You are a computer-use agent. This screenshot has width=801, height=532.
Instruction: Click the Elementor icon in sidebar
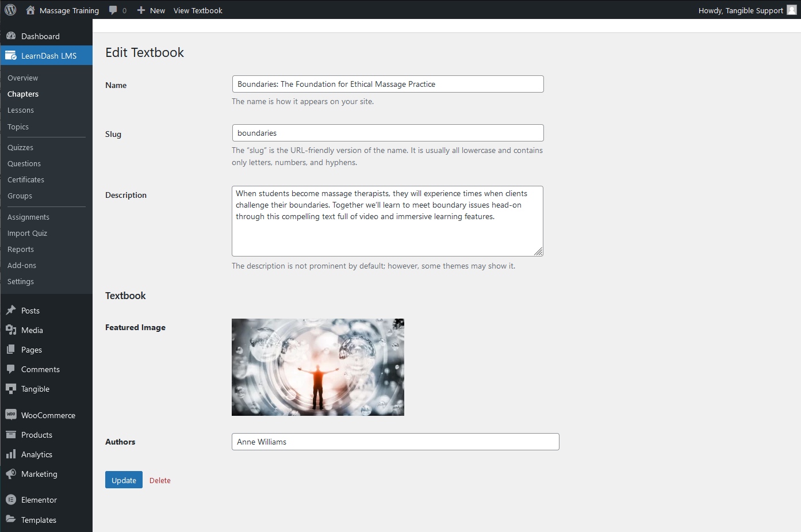coord(11,500)
